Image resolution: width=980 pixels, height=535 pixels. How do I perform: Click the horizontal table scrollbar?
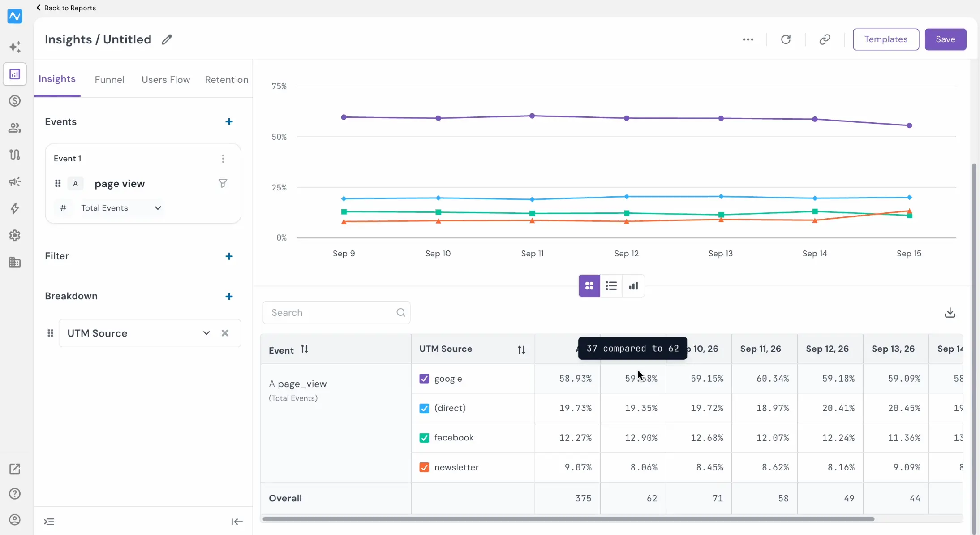point(568,519)
